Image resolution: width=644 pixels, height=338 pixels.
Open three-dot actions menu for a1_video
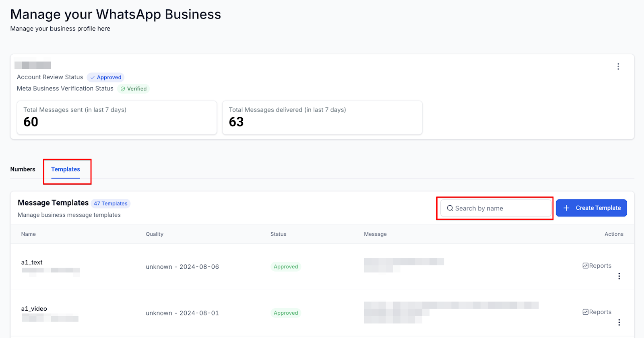point(619,322)
